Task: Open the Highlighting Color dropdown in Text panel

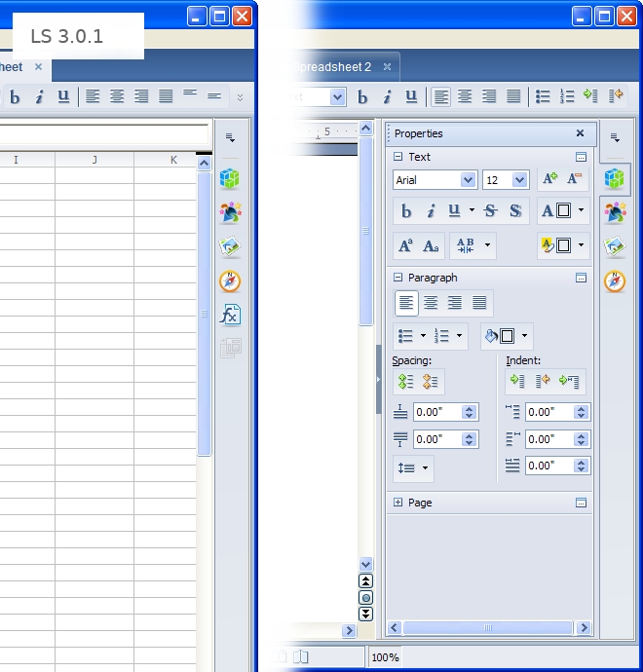Action: point(582,244)
